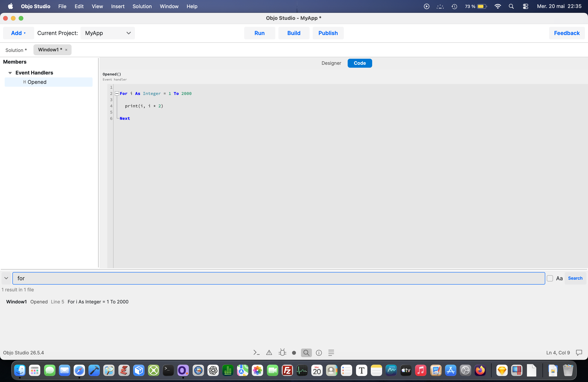Open the debugger bug icon panel
The height and width of the screenshot is (382, 588).
[x=282, y=353]
